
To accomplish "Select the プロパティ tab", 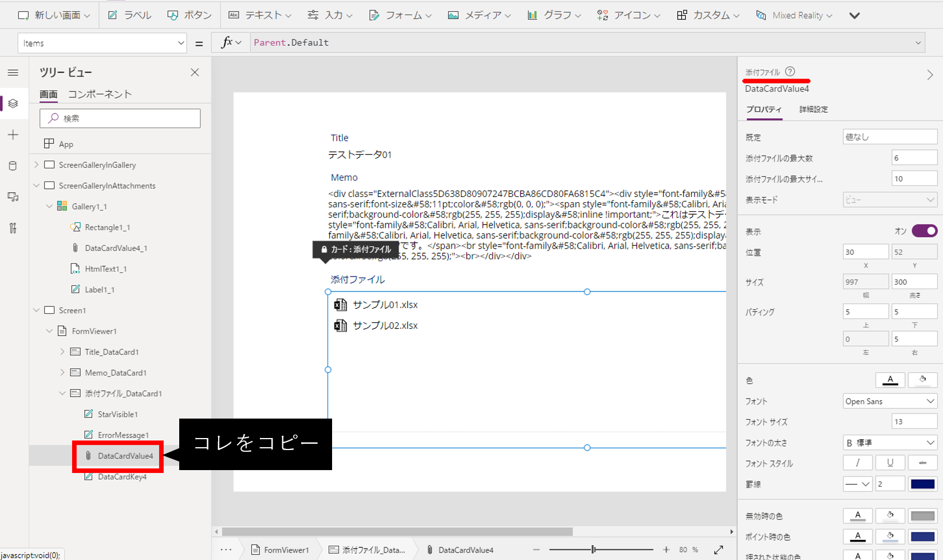I will click(764, 109).
